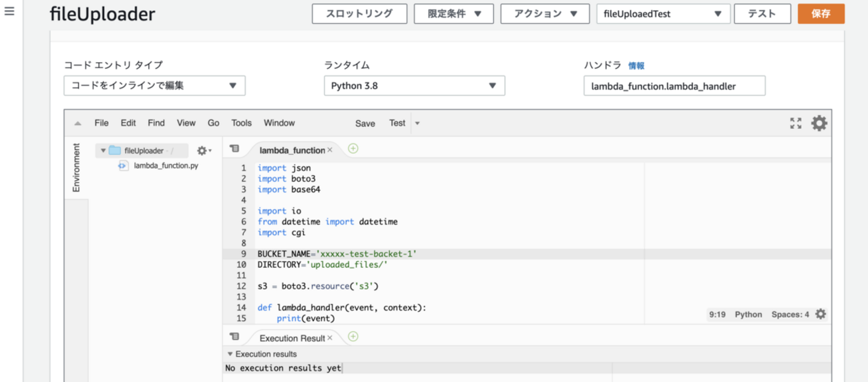Screen dimensions: 868x382
Task: Click the DIRECTORY='uploaded_files/' code line
Action: point(322,264)
